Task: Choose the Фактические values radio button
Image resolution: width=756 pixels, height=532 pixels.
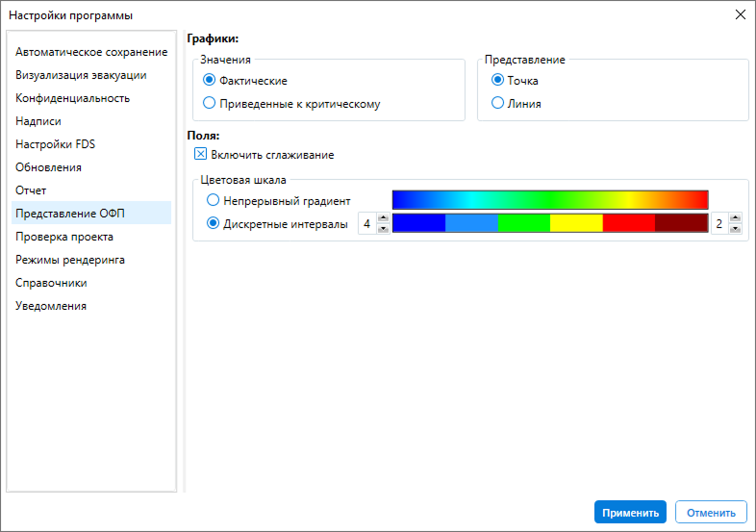Action: tap(209, 80)
